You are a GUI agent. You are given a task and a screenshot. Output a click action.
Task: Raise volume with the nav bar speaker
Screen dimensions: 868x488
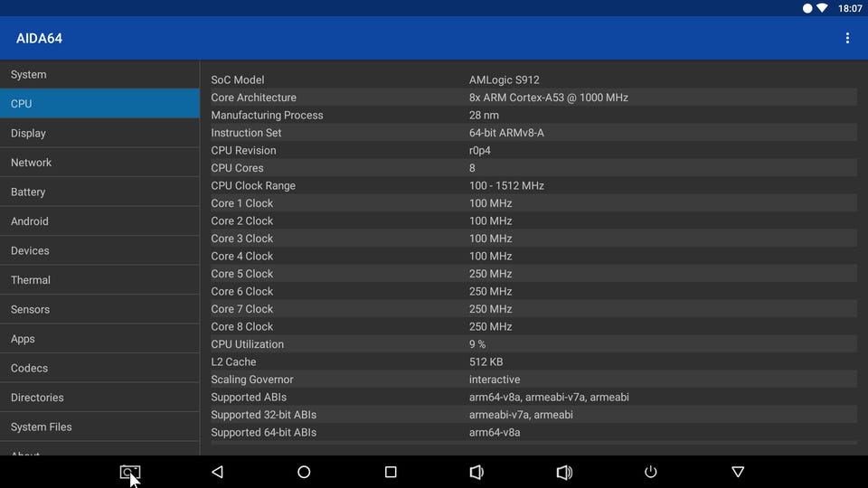click(x=564, y=472)
